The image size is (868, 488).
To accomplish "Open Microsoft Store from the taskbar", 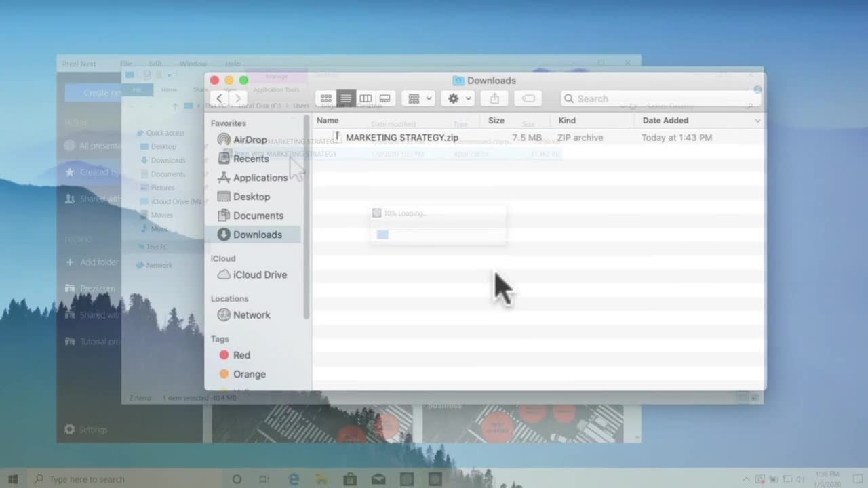I will (350, 479).
